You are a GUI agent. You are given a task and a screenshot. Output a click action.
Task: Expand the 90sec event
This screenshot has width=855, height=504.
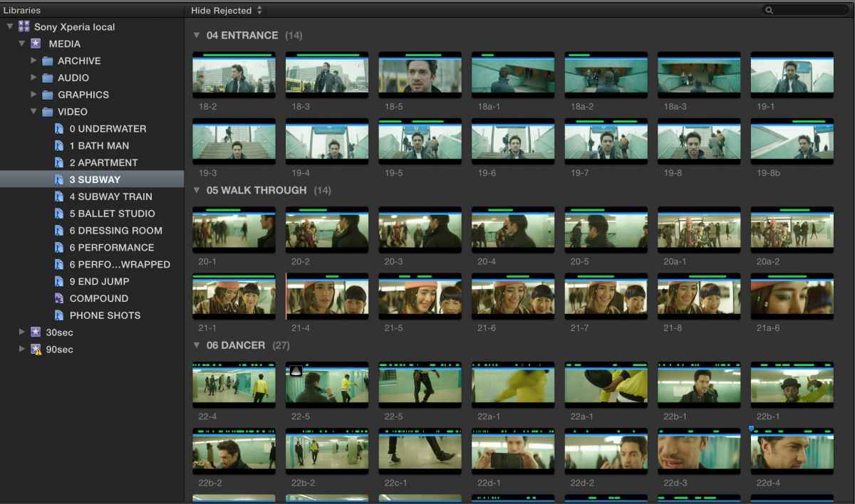(22, 349)
